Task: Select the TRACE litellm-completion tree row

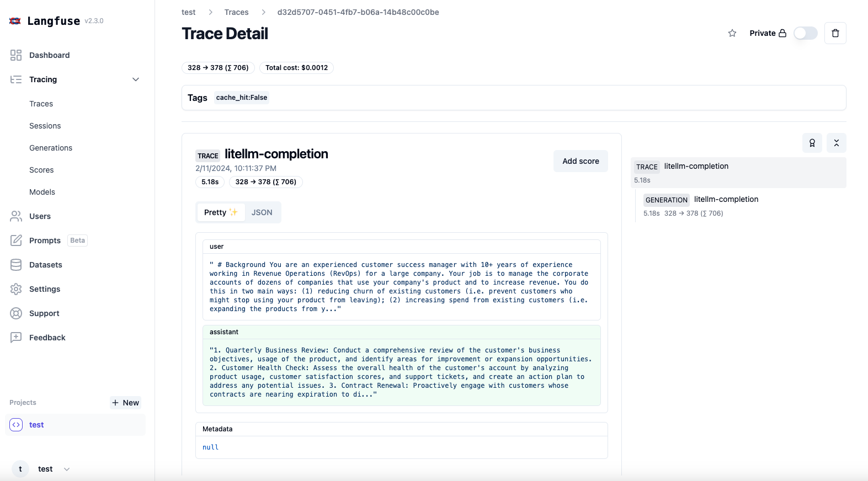Action: click(x=738, y=173)
